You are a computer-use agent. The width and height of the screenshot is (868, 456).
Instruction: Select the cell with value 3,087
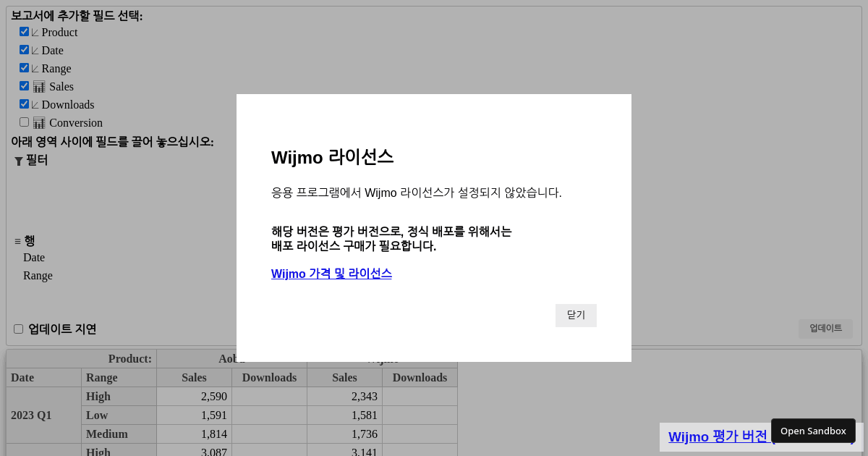click(x=195, y=450)
